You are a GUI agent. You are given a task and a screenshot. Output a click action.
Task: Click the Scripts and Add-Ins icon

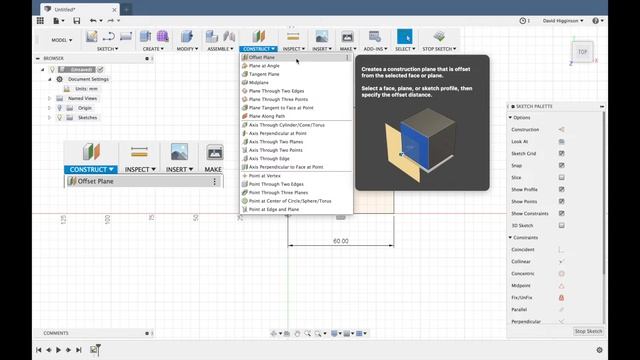375,37
